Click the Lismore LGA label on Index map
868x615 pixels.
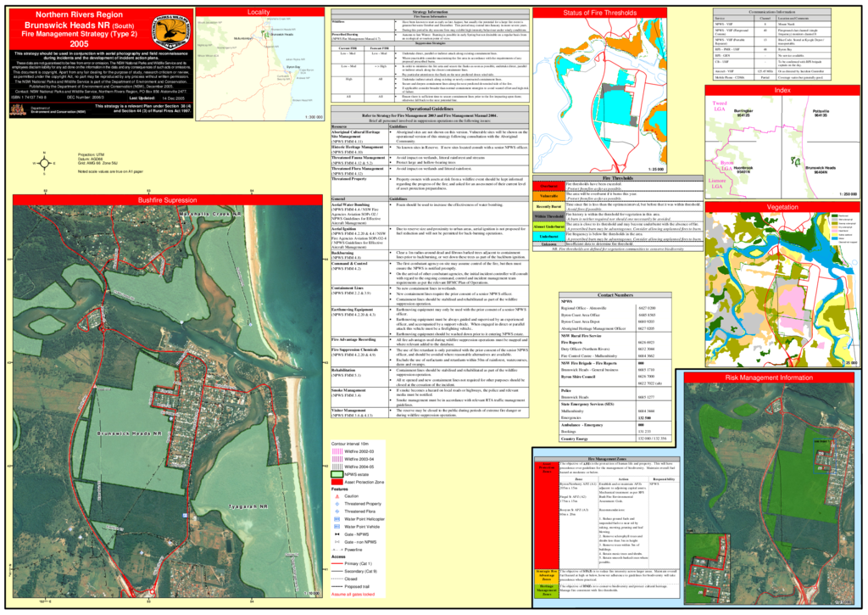tap(717, 183)
